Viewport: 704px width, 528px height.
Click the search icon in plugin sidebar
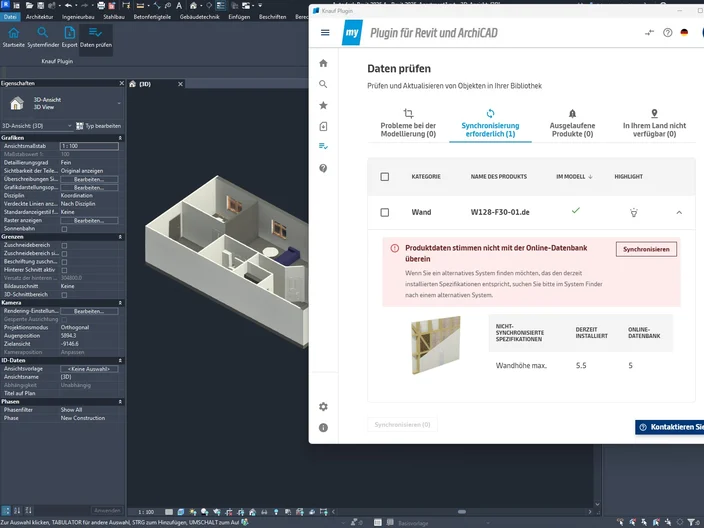pyautogui.click(x=323, y=84)
